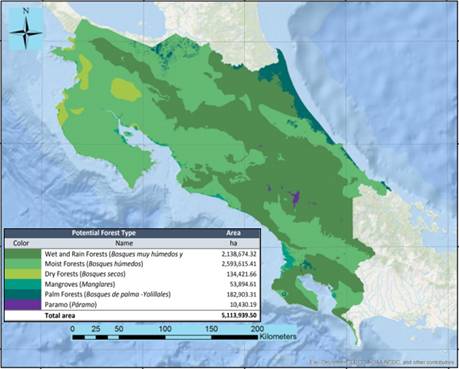This screenshot has height=369, width=459.
Task: Click the Moist Forests area value 2,593,615.41
Action: point(239,264)
